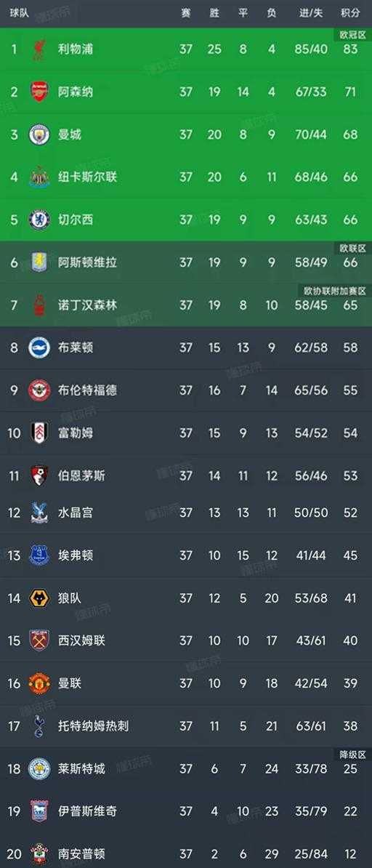Open the Tottenham cockerel crest icon
Viewport: 372px width, 868px height.
39,726
